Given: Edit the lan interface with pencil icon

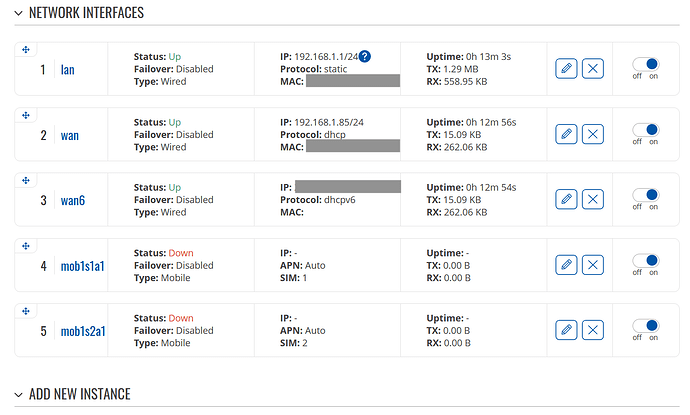Looking at the screenshot, I should (566, 69).
